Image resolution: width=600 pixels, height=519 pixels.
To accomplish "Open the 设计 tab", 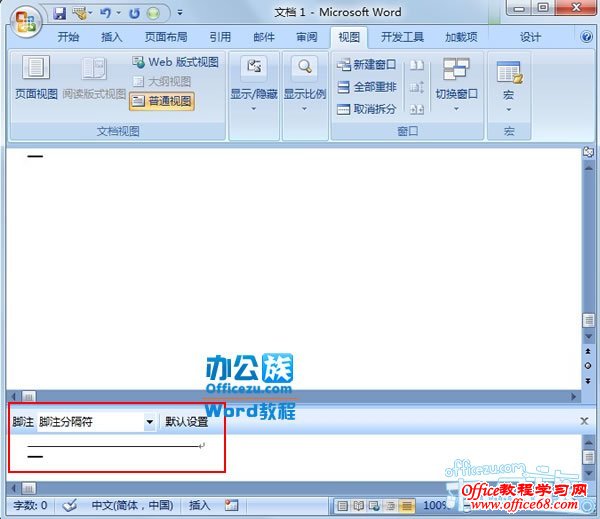I will tap(530, 37).
